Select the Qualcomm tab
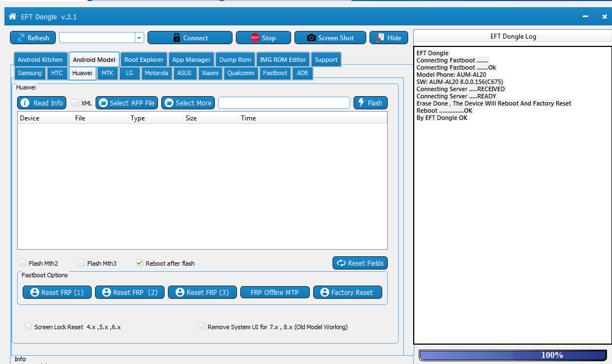Viewport: 612px width, 364px height. click(241, 73)
